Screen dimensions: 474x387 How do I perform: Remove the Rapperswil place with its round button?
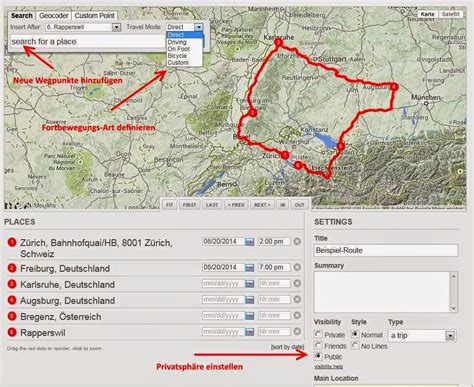pyautogui.click(x=297, y=331)
